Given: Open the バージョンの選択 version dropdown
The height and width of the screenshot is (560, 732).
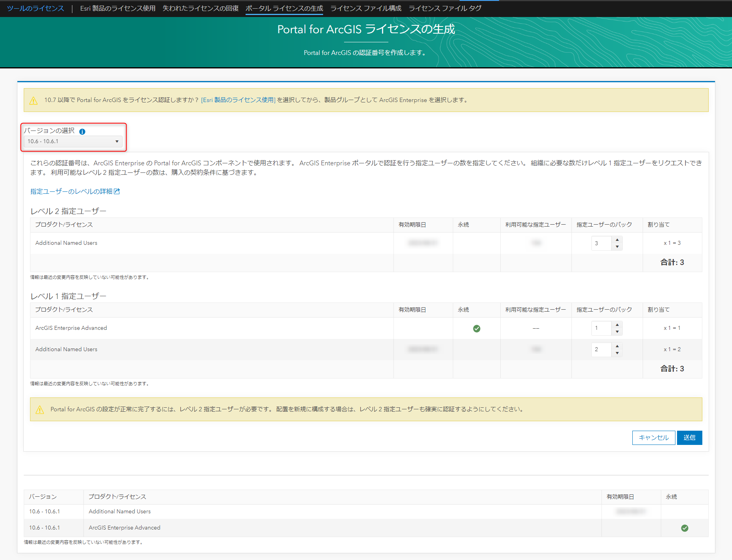Looking at the screenshot, I should (73, 141).
